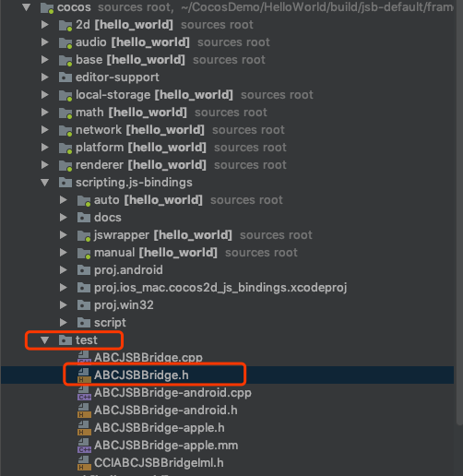Screen dimensions: 463x476
Task: Select proj.ios_mac.cocos2d_js_bindings.xcodeproj folder
Action: click(220, 288)
